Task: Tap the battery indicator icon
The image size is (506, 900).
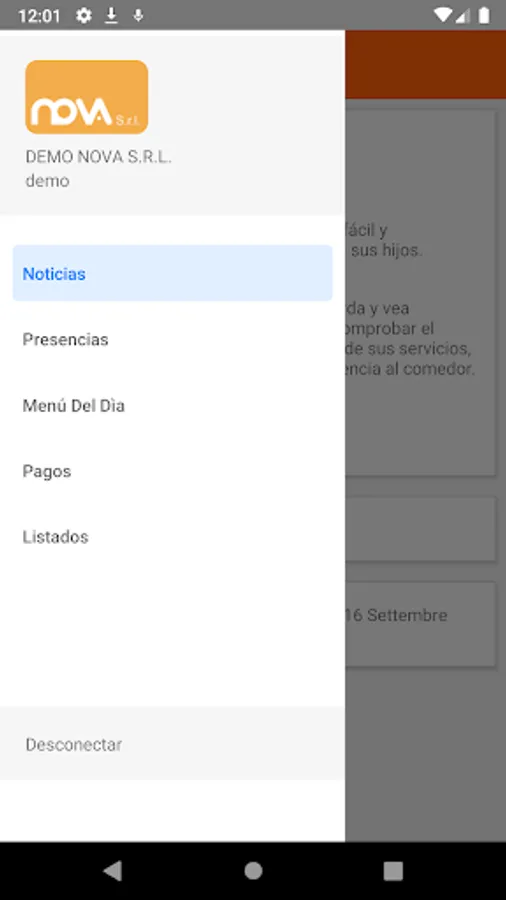Action: point(484,15)
